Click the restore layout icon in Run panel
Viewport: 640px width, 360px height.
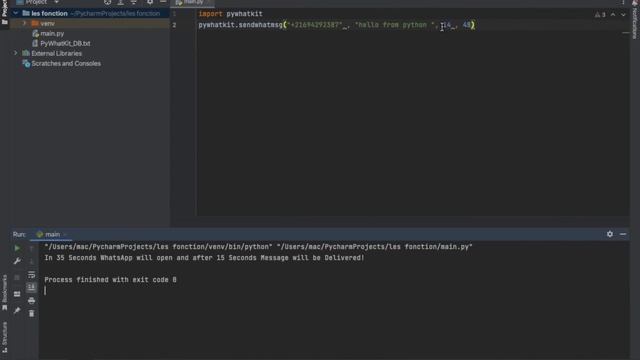pos(17,294)
